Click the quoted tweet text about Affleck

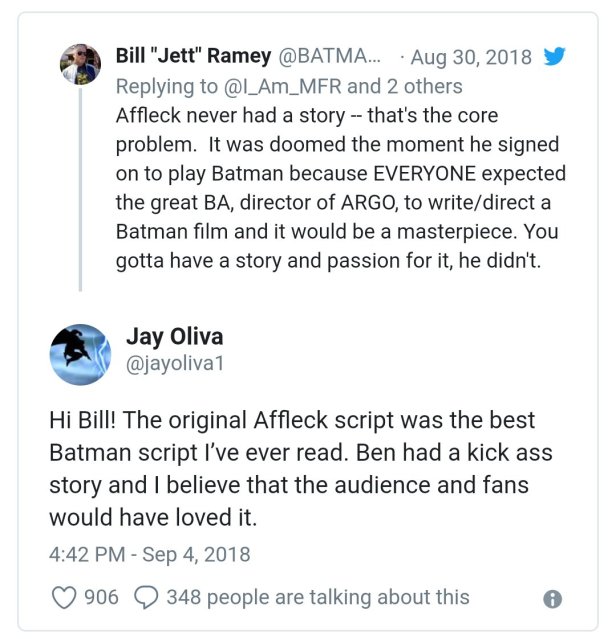340,188
